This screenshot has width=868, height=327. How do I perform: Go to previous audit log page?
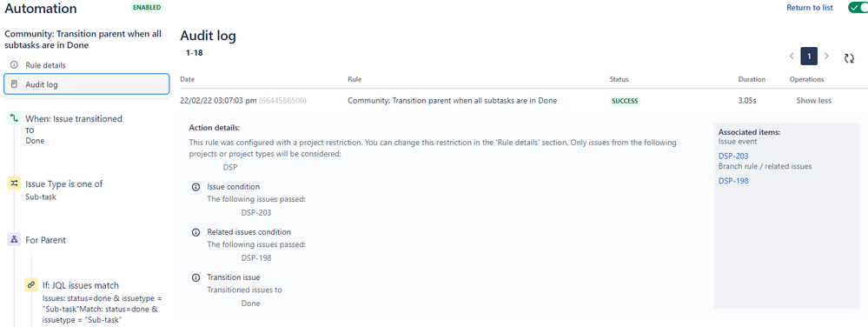[x=792, y=56]
